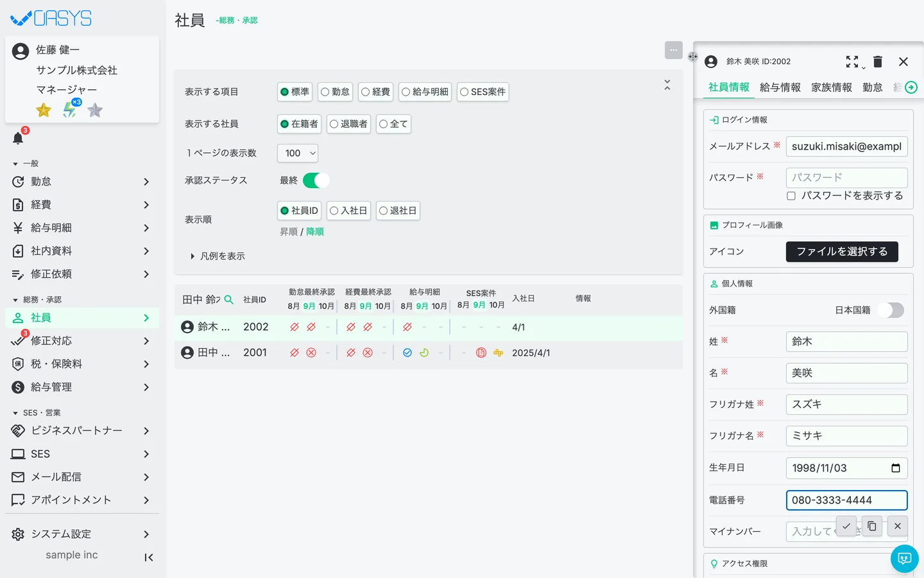Click the search icon by 田中 鈴
Screen dimensions: 924x578
228,299
